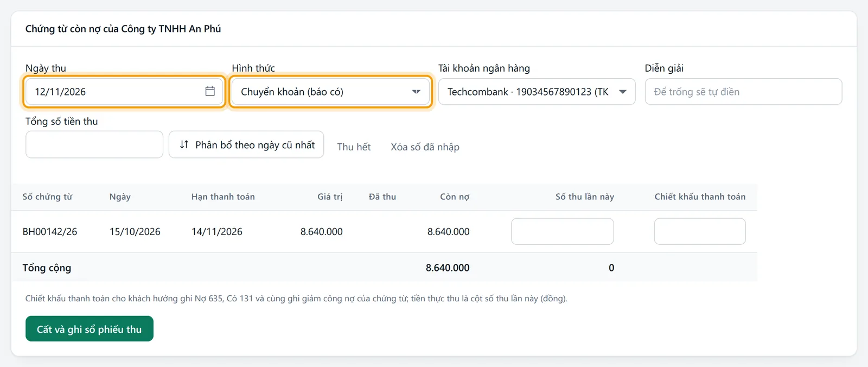The width and height of the screenshot is (868, 367).
Task: Click sort arrows icon on Phân bổ button
Action: [184, 144]
